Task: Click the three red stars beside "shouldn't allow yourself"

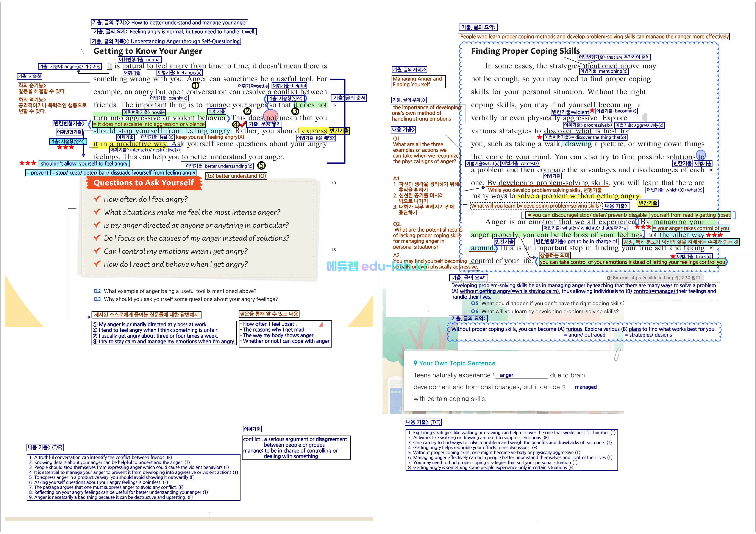Action: pyautogui.click(x=28, y=163)
